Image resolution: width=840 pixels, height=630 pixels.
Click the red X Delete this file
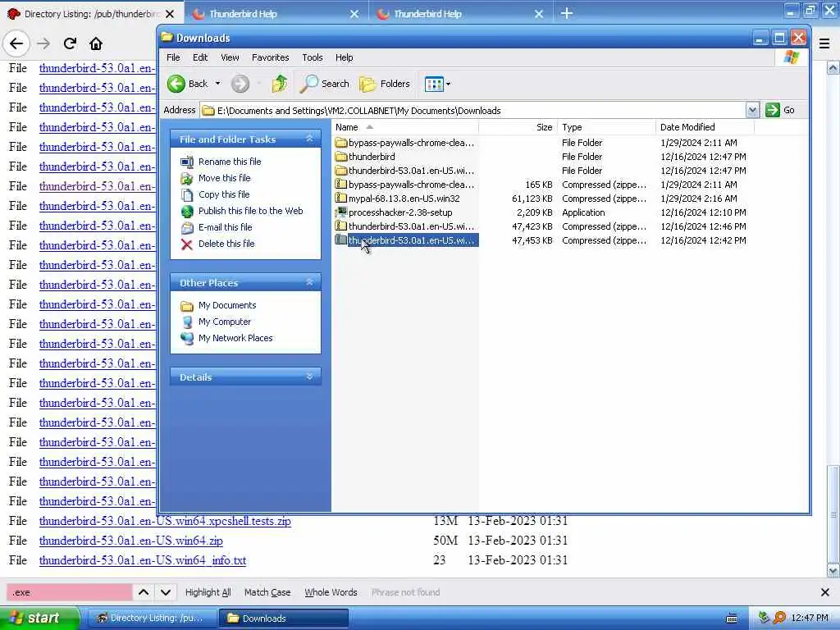coord(186,244)
